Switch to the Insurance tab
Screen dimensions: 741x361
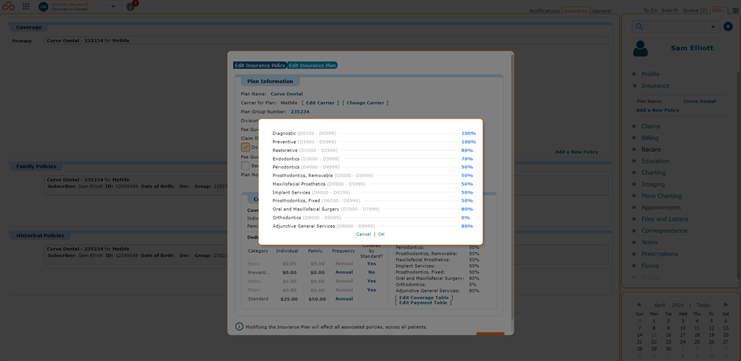[576, 10]
